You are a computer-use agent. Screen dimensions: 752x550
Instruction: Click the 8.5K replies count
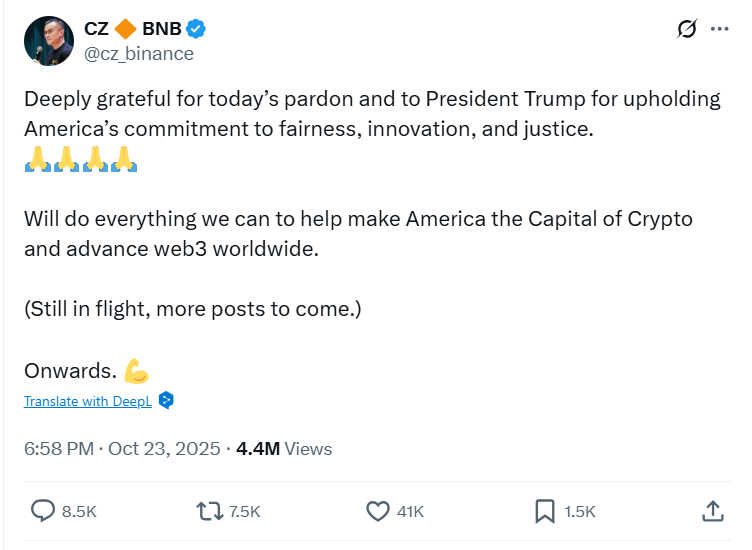click(x=79, y=511)
